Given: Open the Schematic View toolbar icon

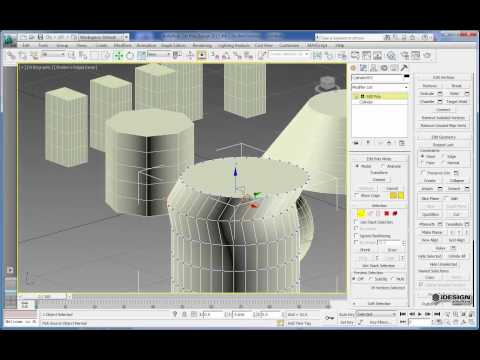Looking at the screenshot, I should 377,55.
